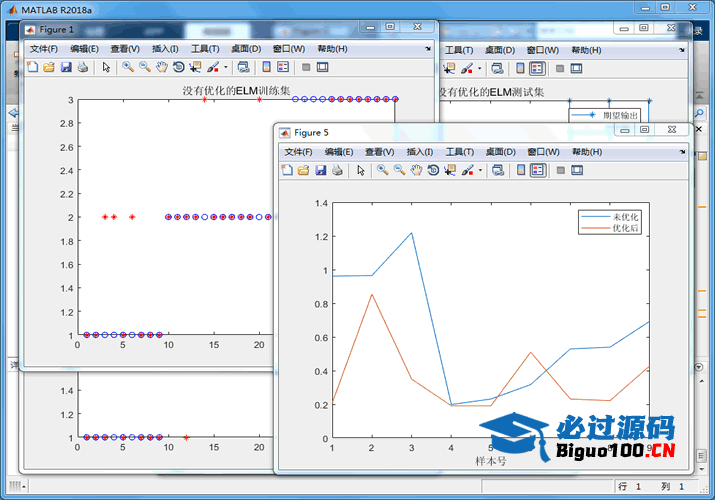The height and width of the screenshot is (500, 715).
Task: Save figure icon in Figure 5 toolbar
Action: (321, 170)
